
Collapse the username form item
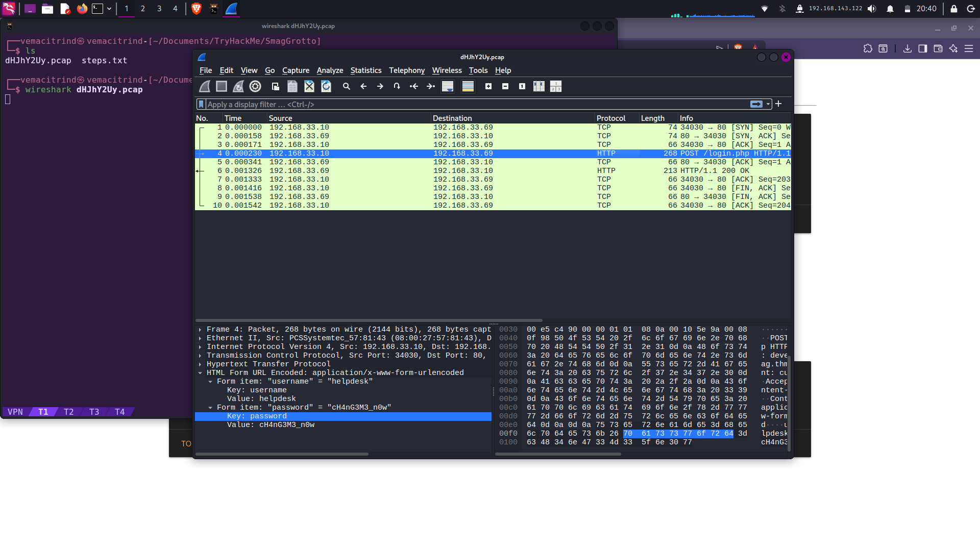click(210, 382)
